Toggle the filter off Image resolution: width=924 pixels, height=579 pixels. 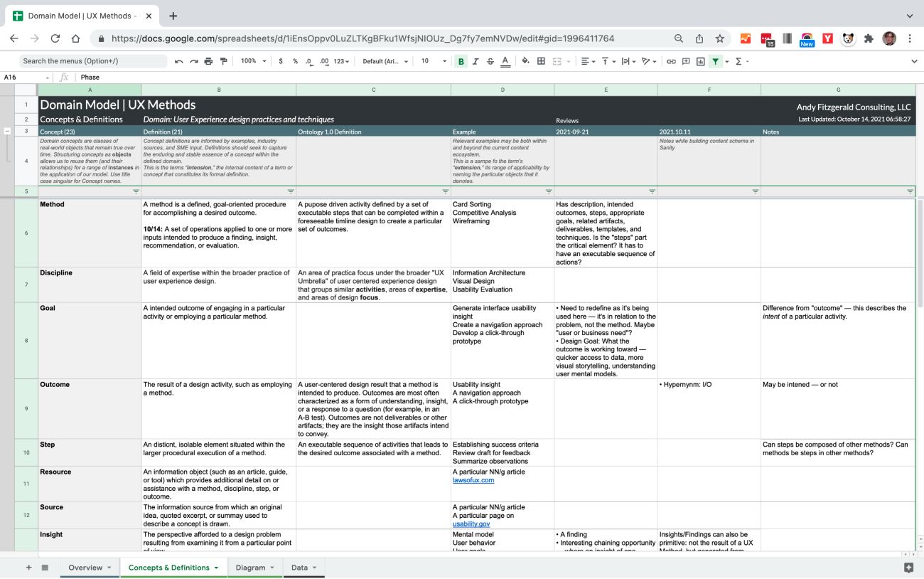(x=716, y=61)
